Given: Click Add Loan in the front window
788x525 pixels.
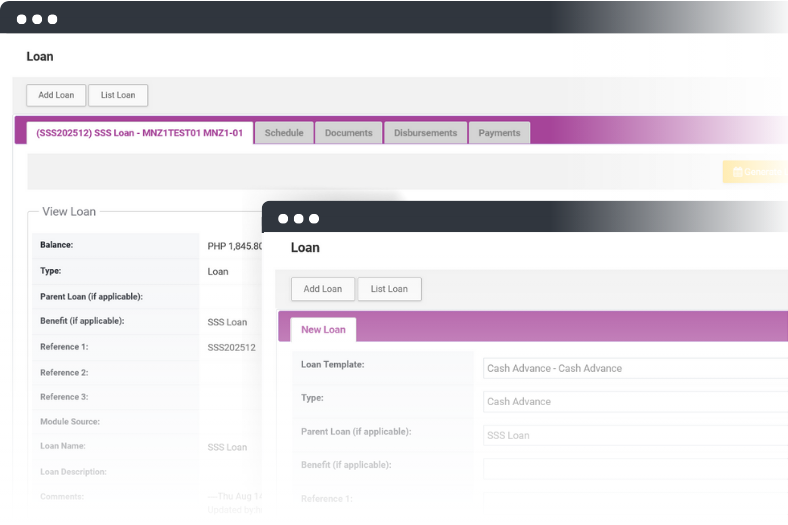Looking at the screenshot, I should 323,289.
